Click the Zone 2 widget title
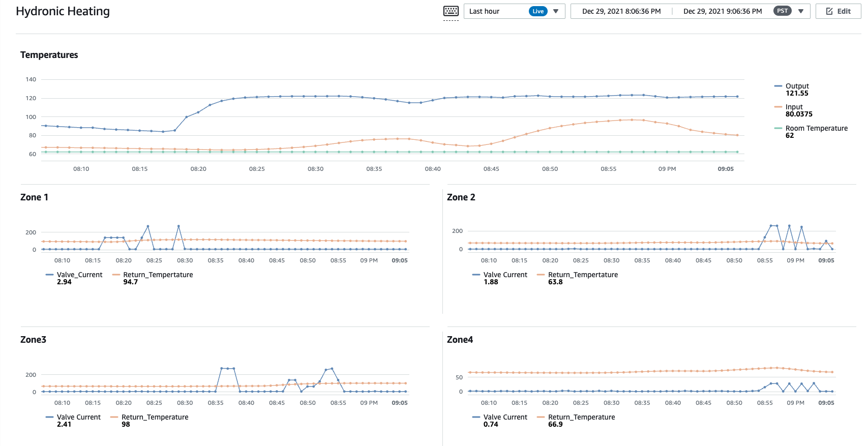This screenshot has width=868, height=446. click(461, 197)
